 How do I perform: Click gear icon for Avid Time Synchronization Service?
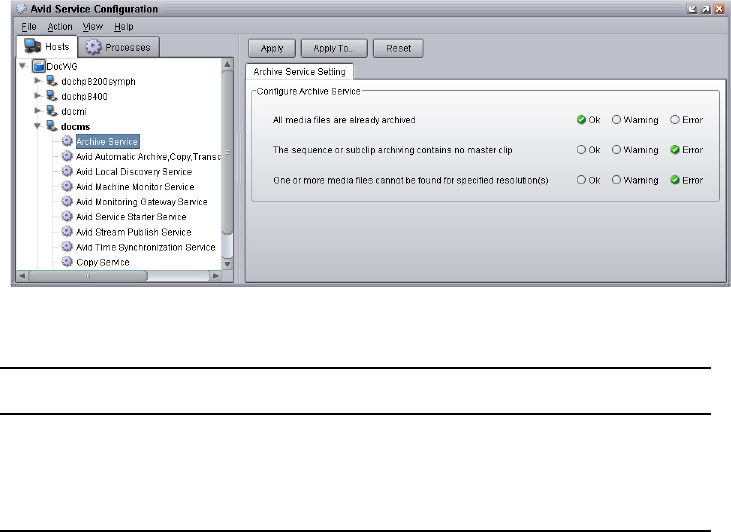(x=67, y=246)
